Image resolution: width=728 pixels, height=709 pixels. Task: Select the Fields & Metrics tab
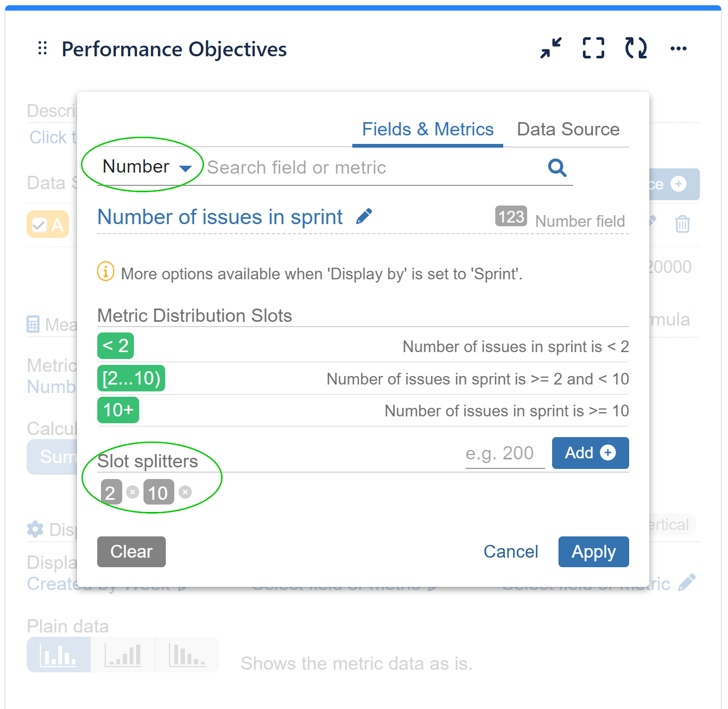coord(427,129)
